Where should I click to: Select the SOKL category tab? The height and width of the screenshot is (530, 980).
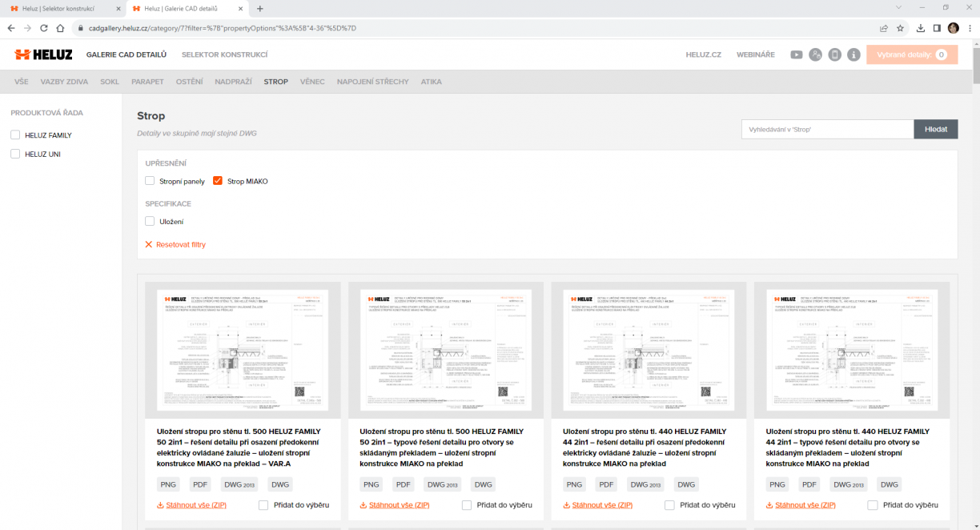[110, 82]
